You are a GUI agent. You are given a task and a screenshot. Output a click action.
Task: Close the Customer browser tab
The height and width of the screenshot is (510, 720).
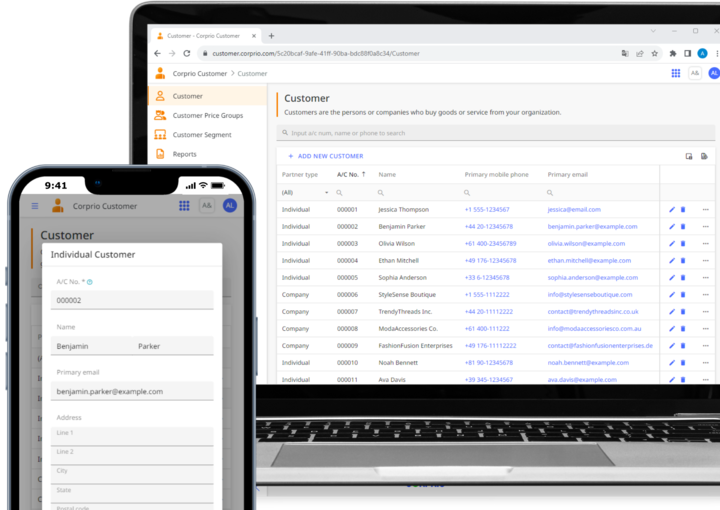click(x=254, y=36)
